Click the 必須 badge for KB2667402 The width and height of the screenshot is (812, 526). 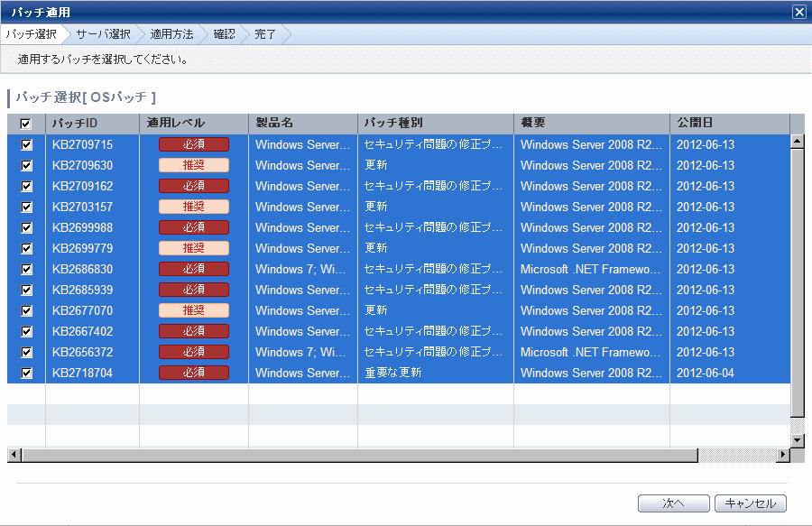coord(194,331)
